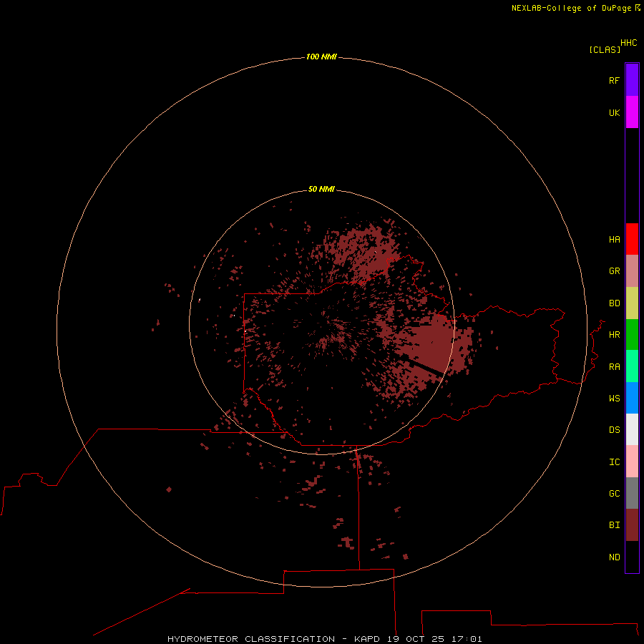Click the UK magenta legend swatch
Viewport: 644px width, 644px height.
(x=632, y=112)
